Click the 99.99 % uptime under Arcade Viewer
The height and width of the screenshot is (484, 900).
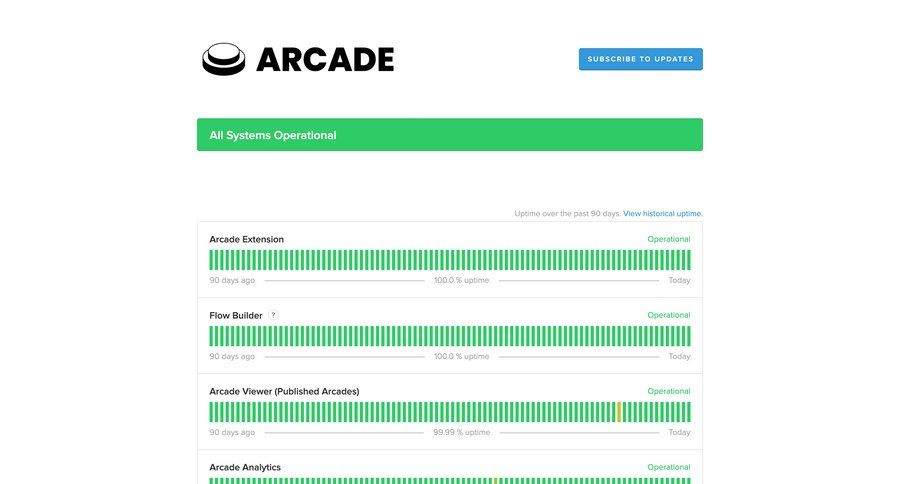click(x=461, y=432)
